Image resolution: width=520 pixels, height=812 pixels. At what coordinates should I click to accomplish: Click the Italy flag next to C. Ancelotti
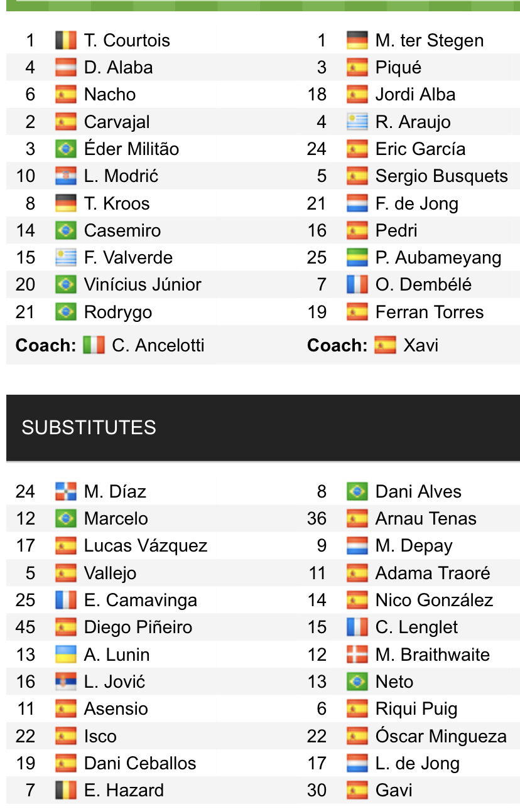pyautogui.click(x=94, y=345)
